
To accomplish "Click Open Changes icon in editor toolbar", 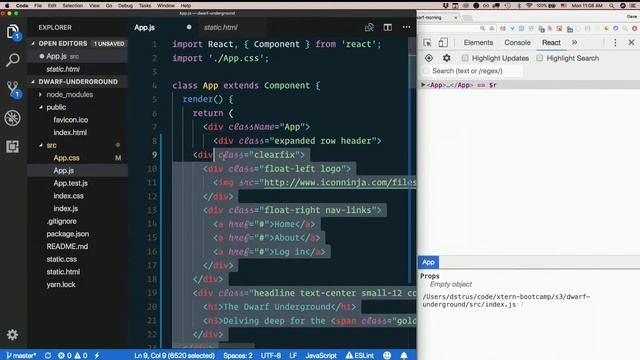I will (369, 27).
